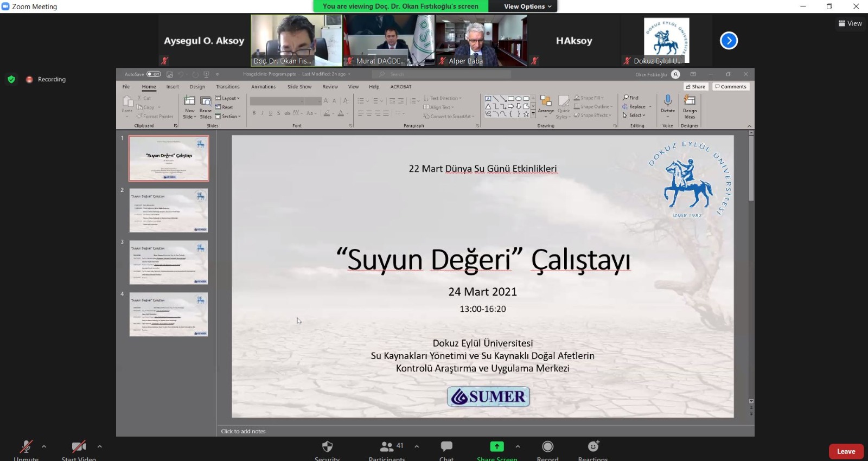This screenshot has width=868, height=461.
Task: Switch to the Slide Show tab
Action: (299, 87)
